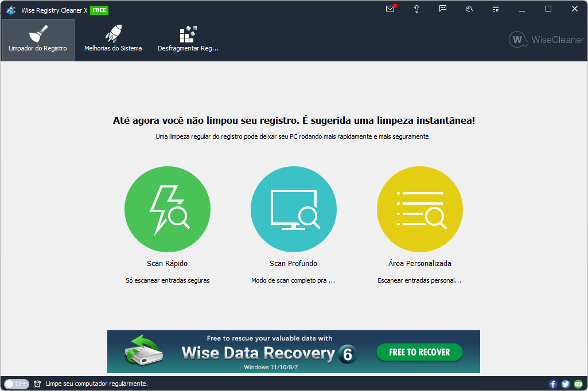Viewport: 588px width, 391px height.
Task: Open the restore/backup tool icon
Action: (x=469, y=9)
